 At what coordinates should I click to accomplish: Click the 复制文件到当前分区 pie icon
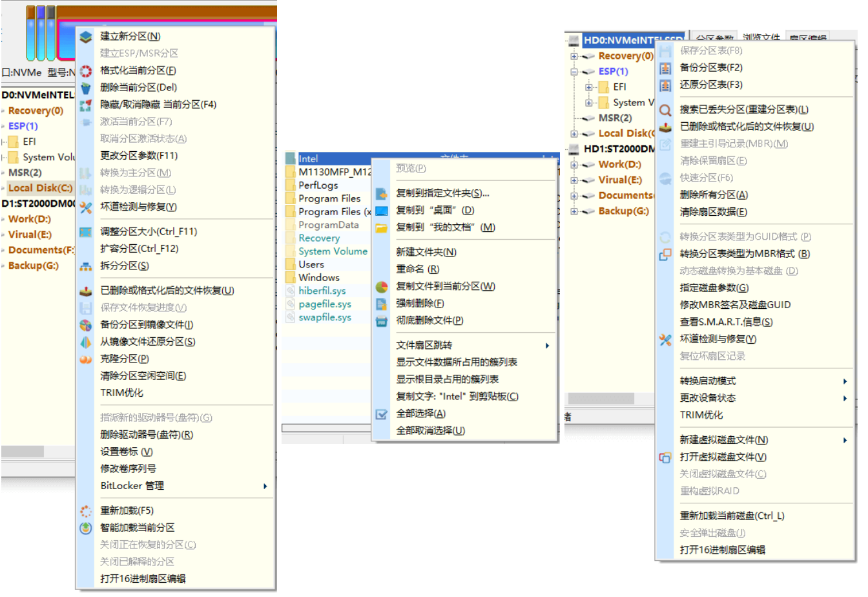pyautogui.click(x=382, y=287)
